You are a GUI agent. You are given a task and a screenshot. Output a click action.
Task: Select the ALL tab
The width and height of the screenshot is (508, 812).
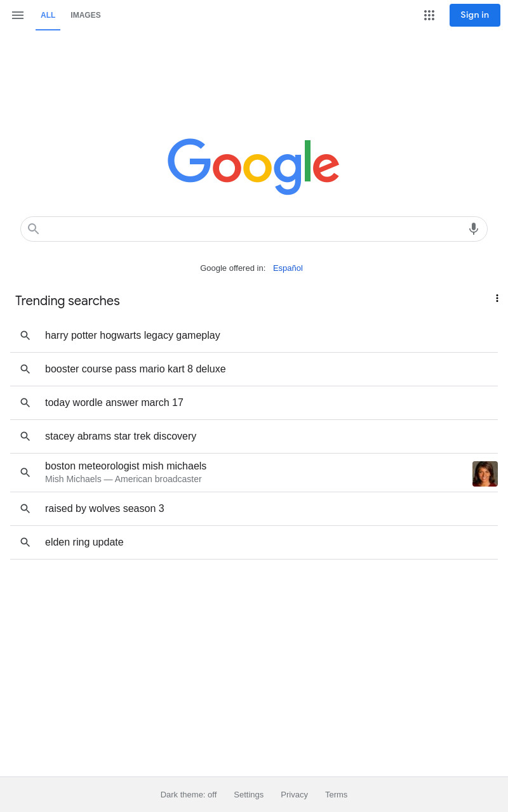(x=48, y=15)
